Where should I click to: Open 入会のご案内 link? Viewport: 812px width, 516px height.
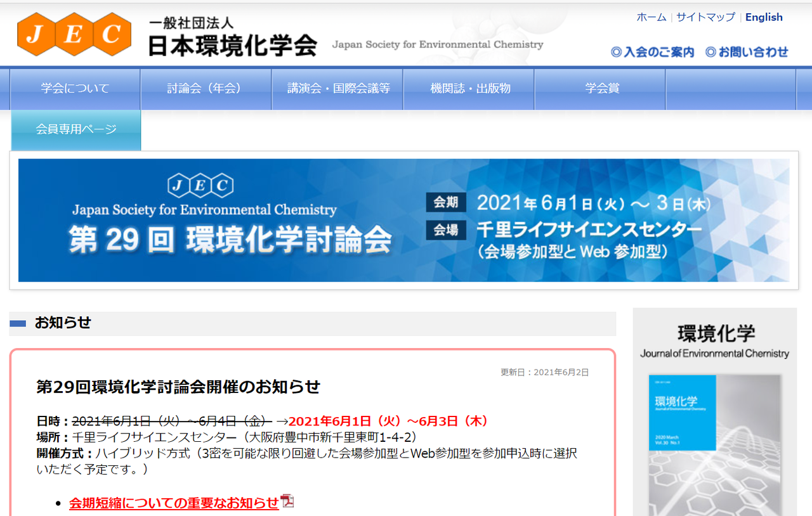click(x=653, y=52)
